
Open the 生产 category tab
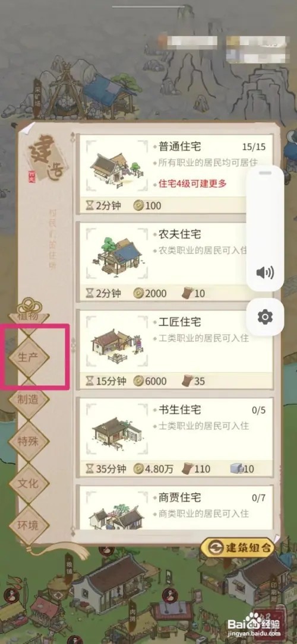[29, 356]
